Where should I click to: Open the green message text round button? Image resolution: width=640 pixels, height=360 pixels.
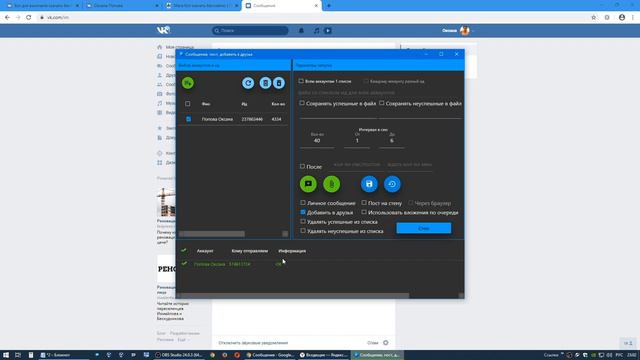pos(308,184)
